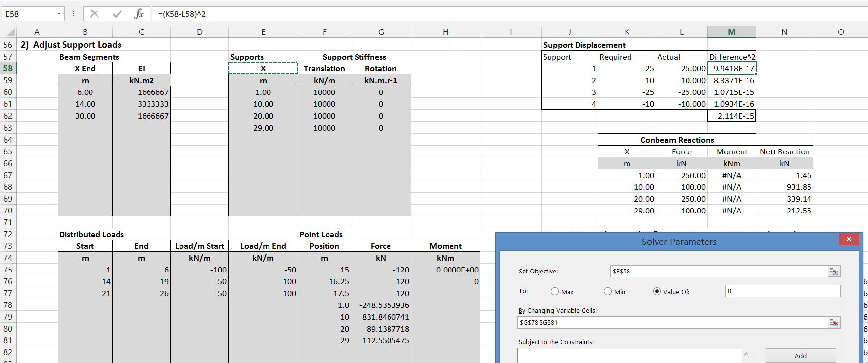Close the Solver Parameters dialog

pyautogui.click(x=849, y=239)
